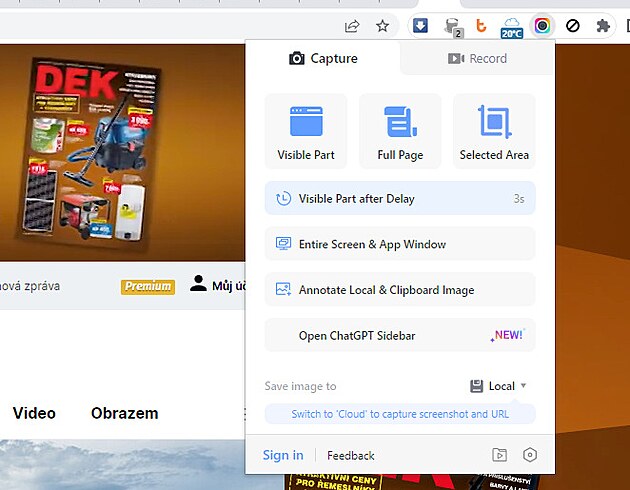Expand the Local save location dropdown
The width and height of the screenshot is (630, 490).
499,386
